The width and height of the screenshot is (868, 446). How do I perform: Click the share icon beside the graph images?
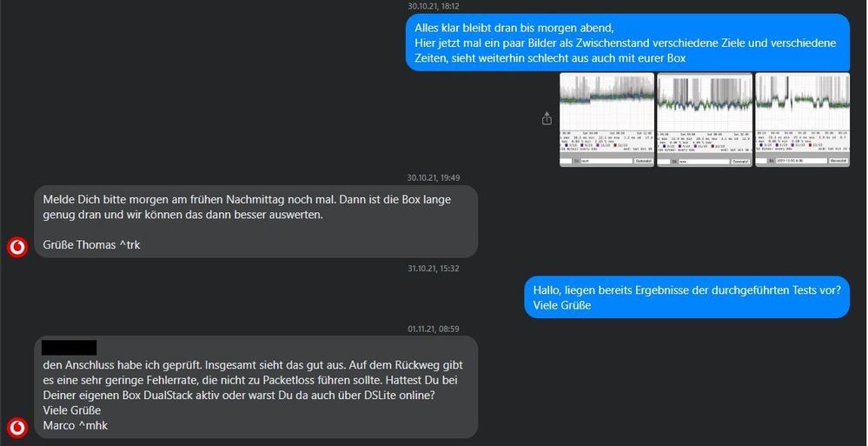(x=547, y=118)
